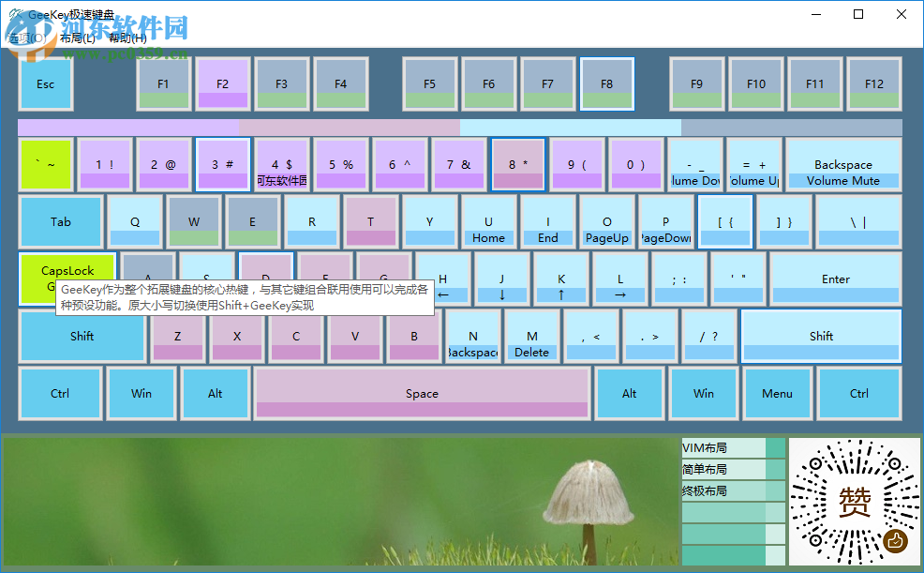
Task: Click the slash question mark key
Action: (708, 336)
